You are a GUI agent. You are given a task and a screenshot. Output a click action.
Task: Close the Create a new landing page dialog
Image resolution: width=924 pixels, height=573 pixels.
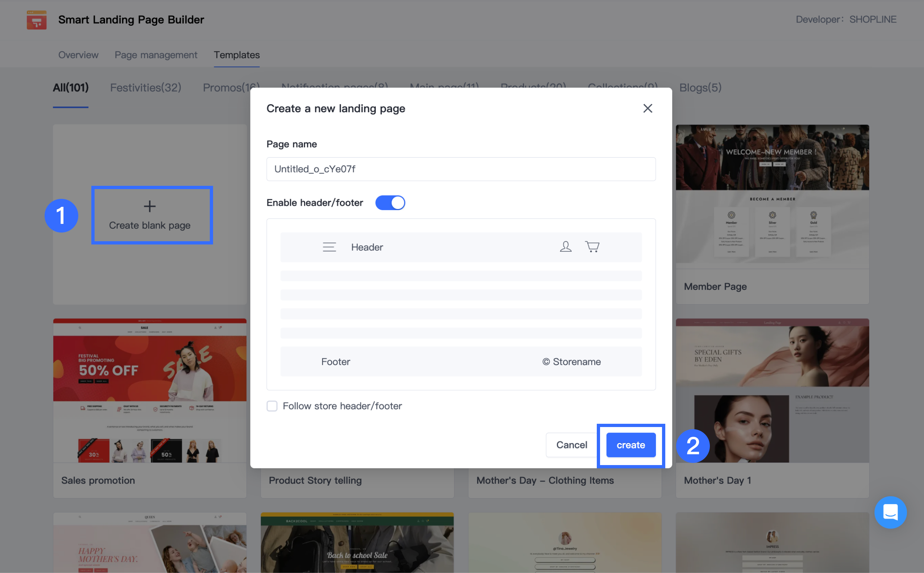(x=647, y=108)
